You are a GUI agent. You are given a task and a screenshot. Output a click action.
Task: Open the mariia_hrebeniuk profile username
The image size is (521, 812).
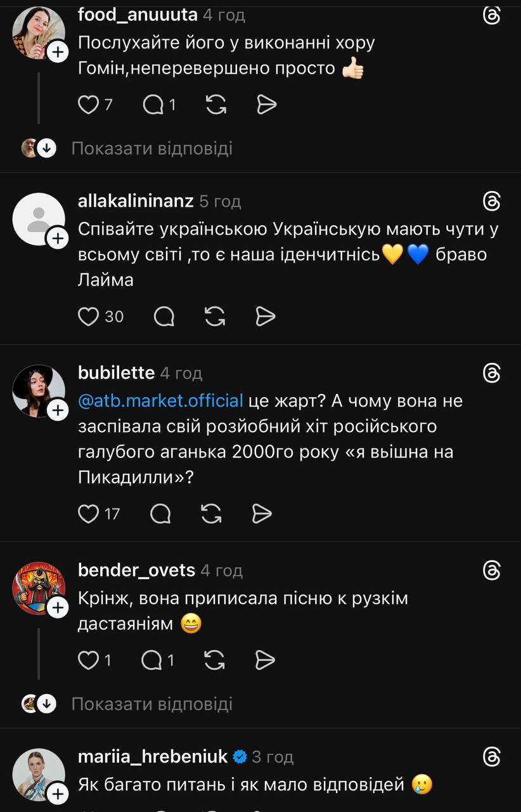(x=153, y=757)
